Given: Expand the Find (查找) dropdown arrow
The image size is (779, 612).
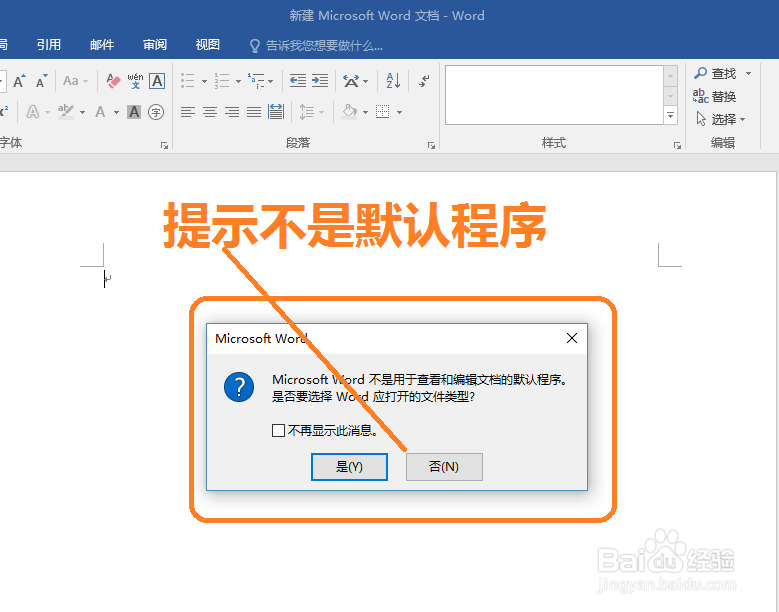Looking at the screenshot, I should pyautogui.click(x=748, y=74).
